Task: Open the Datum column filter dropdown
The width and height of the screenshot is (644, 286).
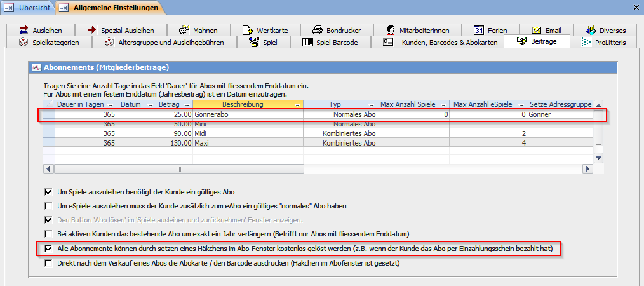Action: pyautogui.click(x=152, y=104)
